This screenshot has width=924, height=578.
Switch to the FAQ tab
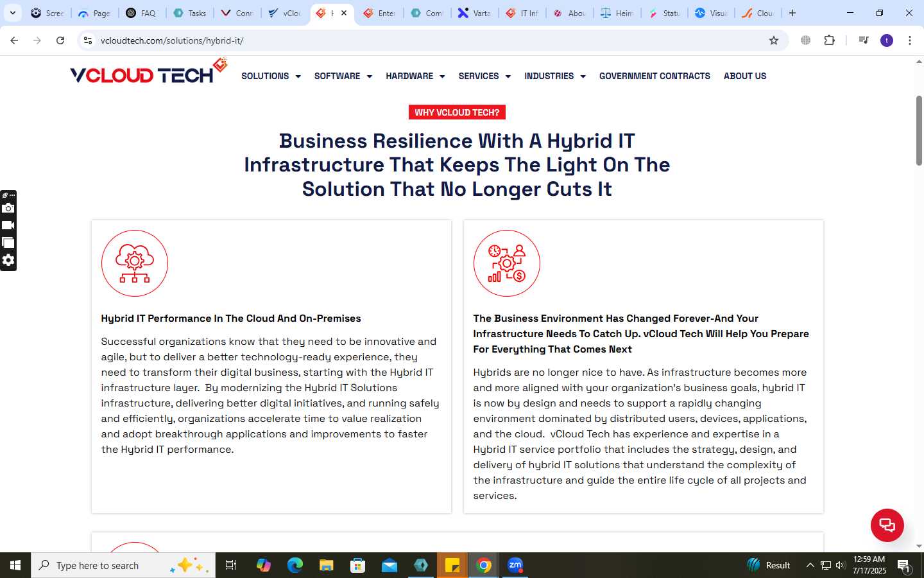point(142,13)
